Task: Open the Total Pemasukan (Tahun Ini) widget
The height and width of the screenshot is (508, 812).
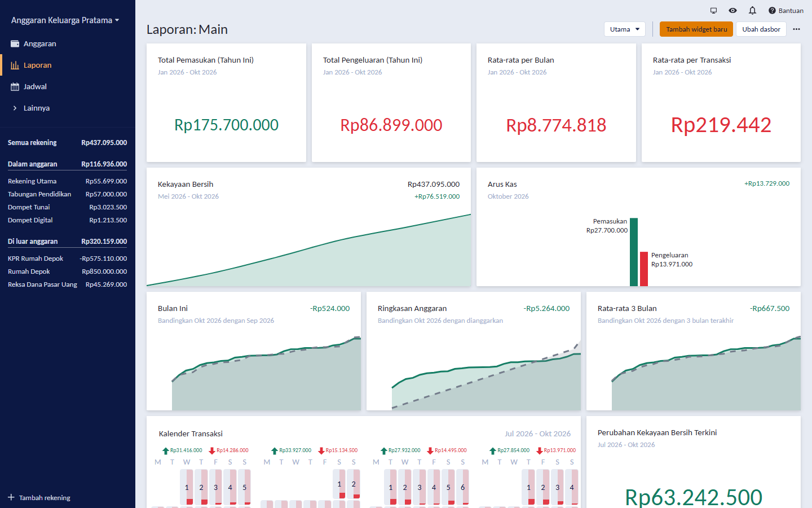Action: [226, 103]
